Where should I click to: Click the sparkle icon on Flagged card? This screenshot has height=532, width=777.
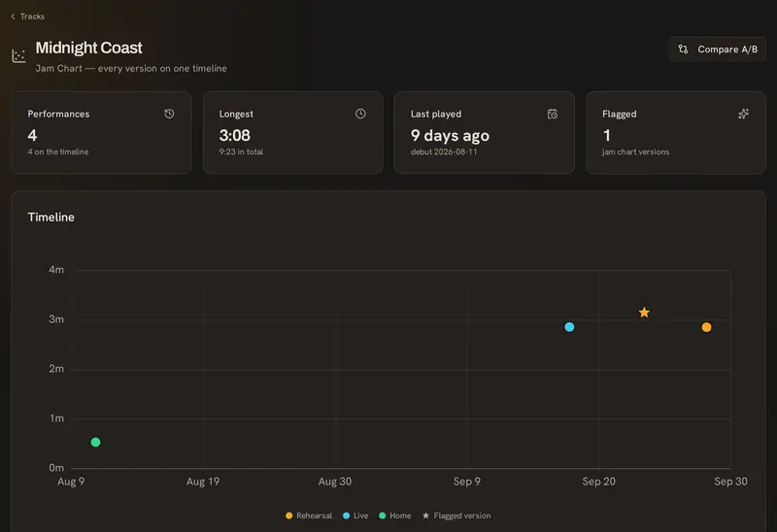click(743, 114)
